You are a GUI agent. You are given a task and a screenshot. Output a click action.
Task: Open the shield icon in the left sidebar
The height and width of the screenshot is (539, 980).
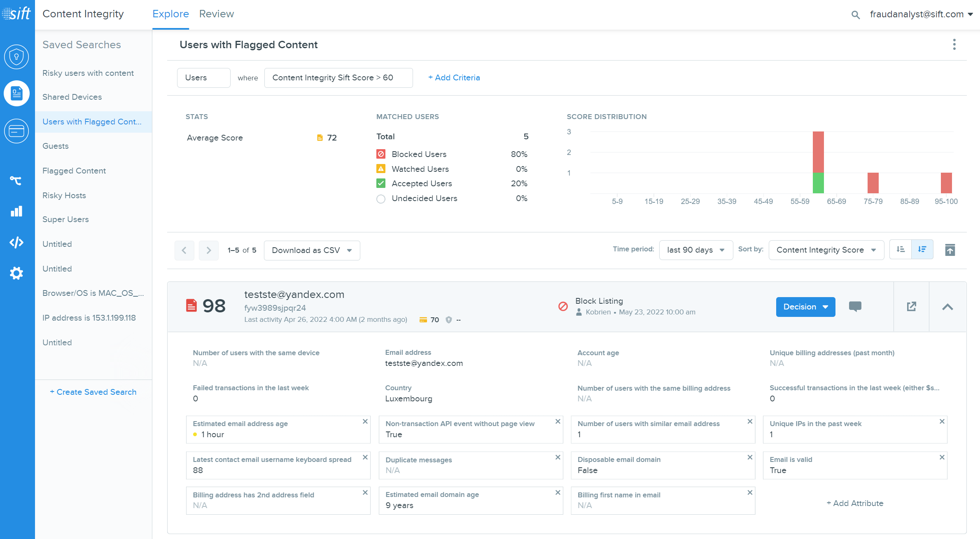pos(16,56)
